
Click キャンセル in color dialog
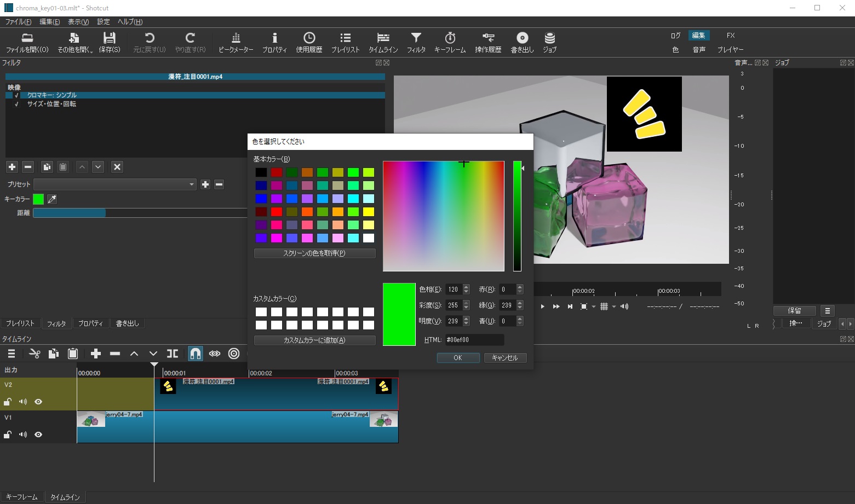(x=505, y=358)
